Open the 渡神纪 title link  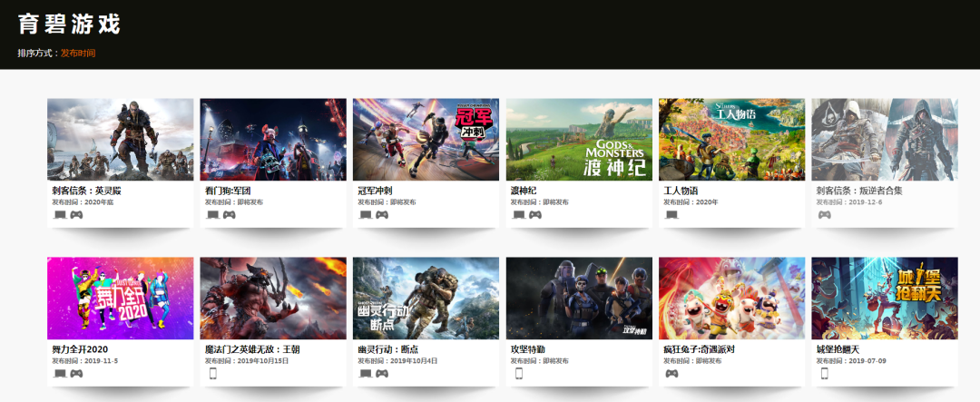click(x=524, y=191)
